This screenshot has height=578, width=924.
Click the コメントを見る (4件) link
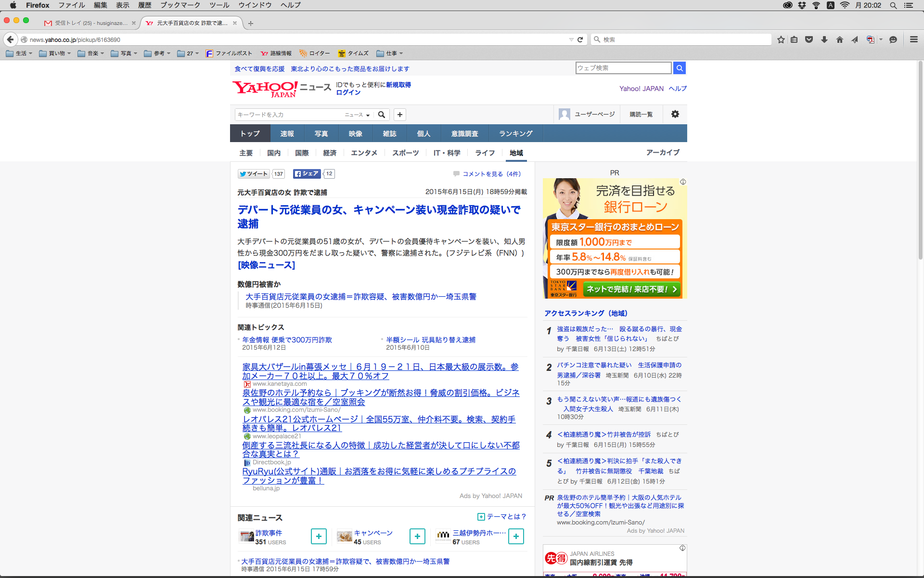click(491, 174)
